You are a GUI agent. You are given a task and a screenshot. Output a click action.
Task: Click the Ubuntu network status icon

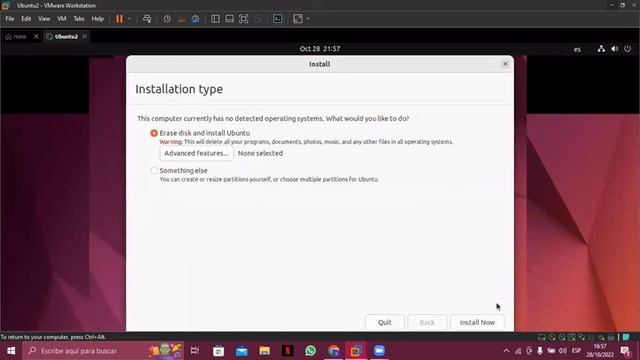pyautogui.click(x=601, y=49)
